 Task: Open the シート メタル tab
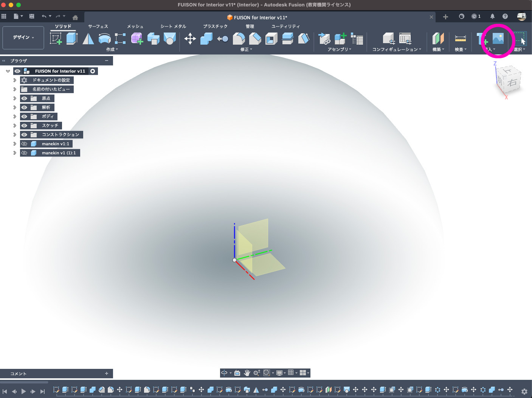pyautogui.click(x=173, y=26)
